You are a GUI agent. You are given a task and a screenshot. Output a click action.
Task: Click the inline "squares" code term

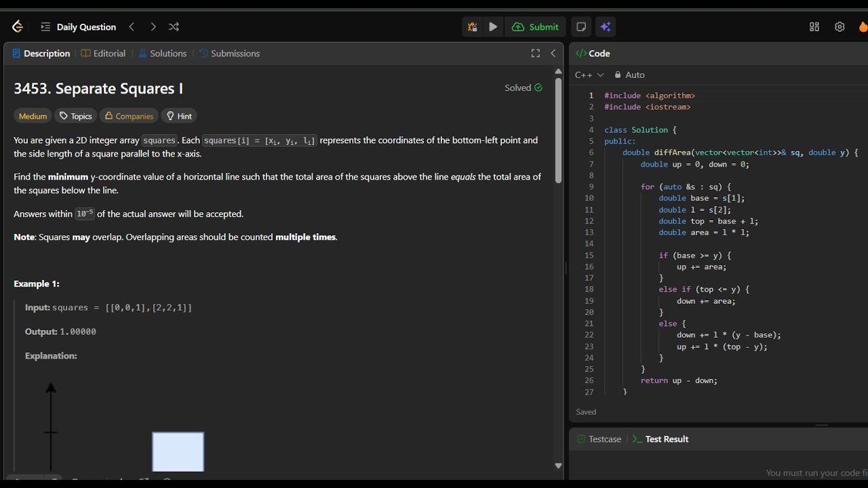(159, 140)
